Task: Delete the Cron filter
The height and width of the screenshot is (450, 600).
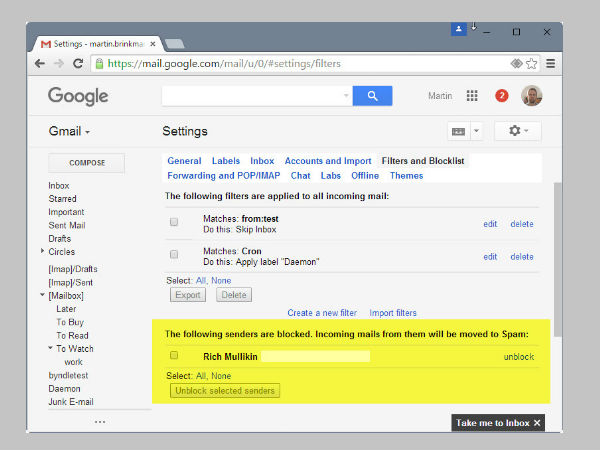Action: (x=522, y=257)
